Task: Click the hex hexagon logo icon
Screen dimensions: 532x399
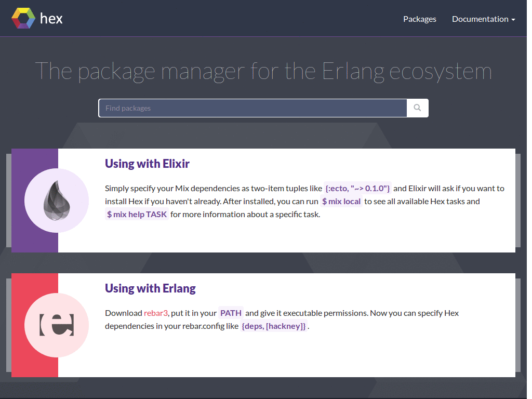Action: point(23,18)
